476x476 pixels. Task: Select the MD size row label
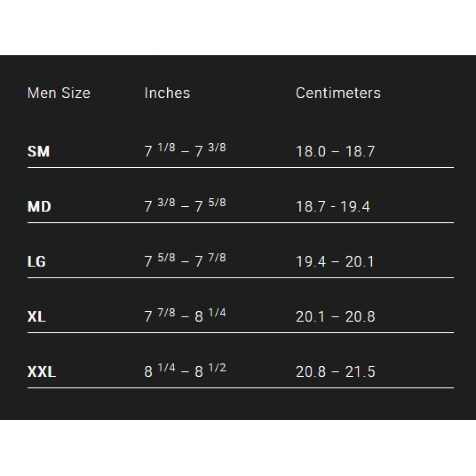[39, 207]
